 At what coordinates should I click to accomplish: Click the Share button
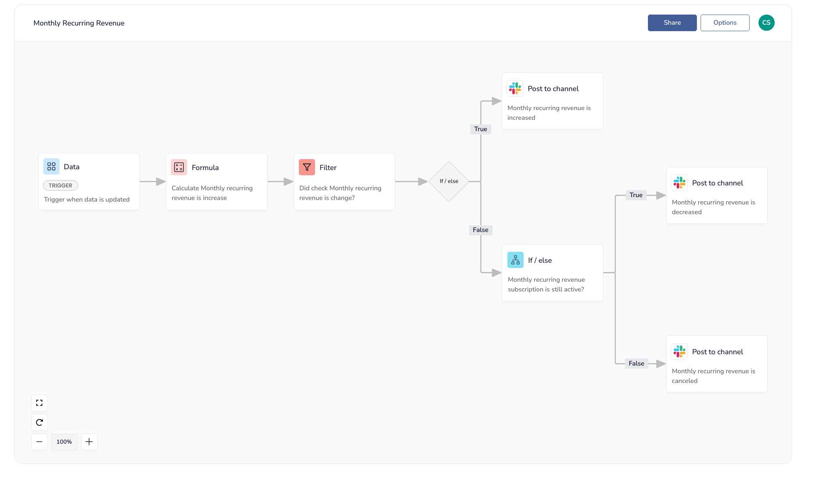coord(672,23)
